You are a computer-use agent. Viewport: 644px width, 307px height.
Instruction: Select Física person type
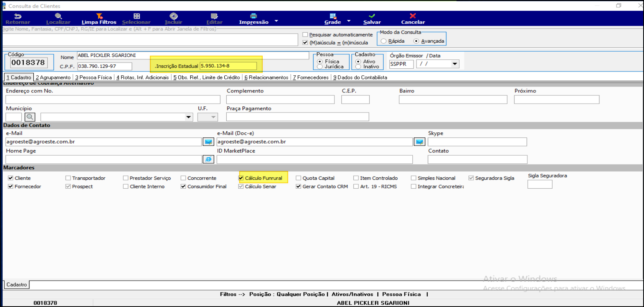pos(320,61)
